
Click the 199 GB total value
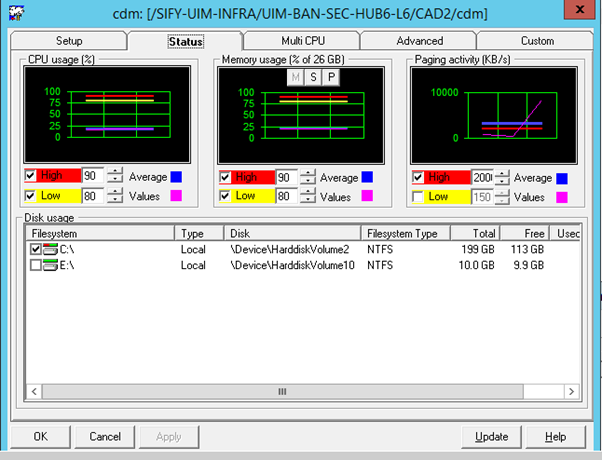click(478, 250)
